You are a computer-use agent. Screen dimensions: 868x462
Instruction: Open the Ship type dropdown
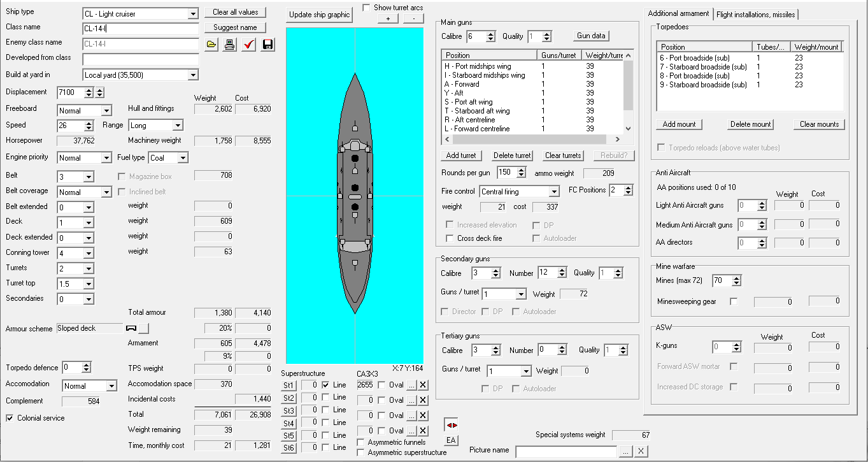pos(193,13)
